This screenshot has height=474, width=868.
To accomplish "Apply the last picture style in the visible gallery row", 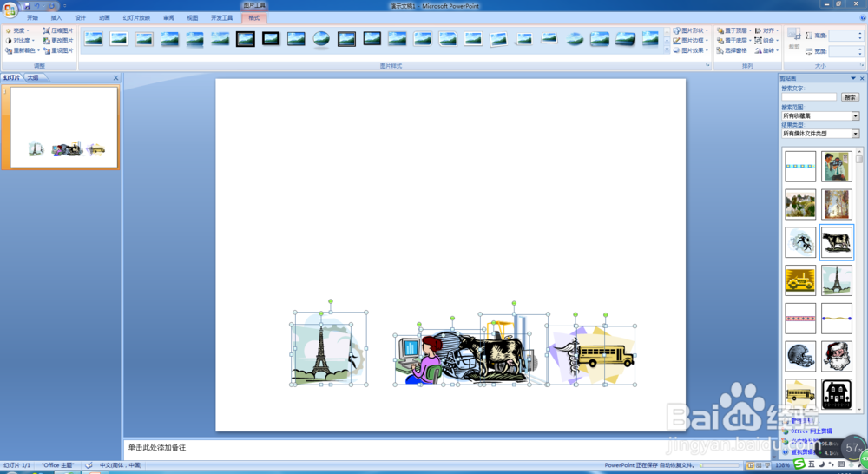I will click(650, 39).
